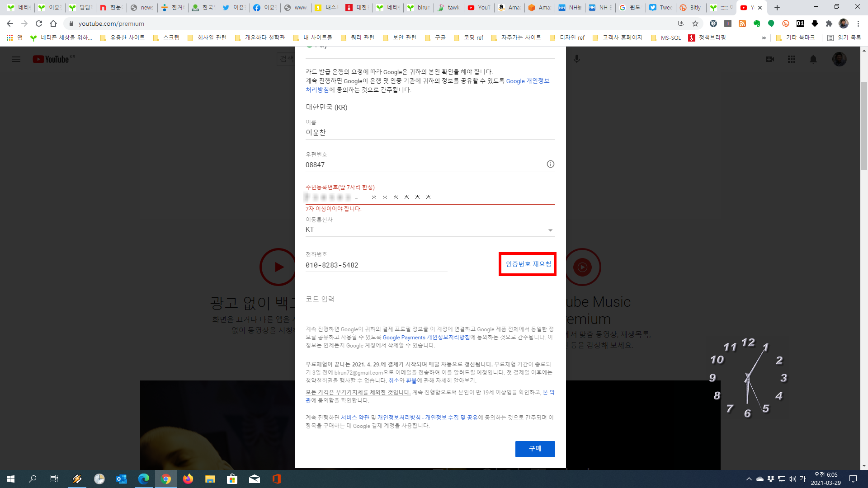The image size is (868, 488).
Task: Open the 디자인 ref bookmark folder
Action: tap(567, 38)
